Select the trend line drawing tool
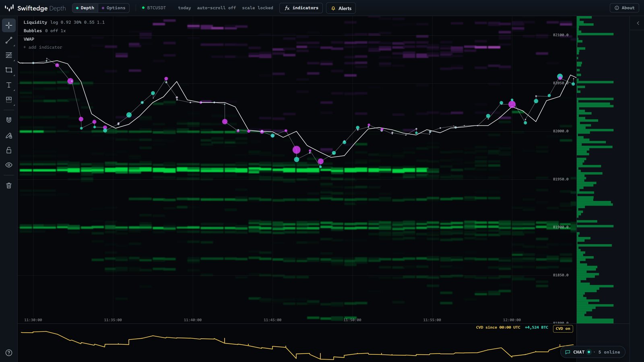The image size is (644, 362). 9,40
